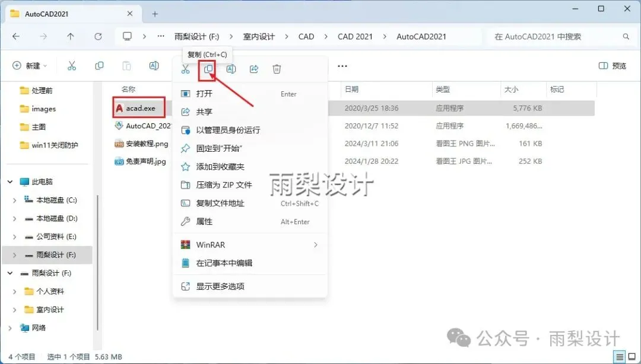Screen dimensions: 641x364
Task: Choose 复制文件地址 menu entry
Action: click(x=250, y=203)
